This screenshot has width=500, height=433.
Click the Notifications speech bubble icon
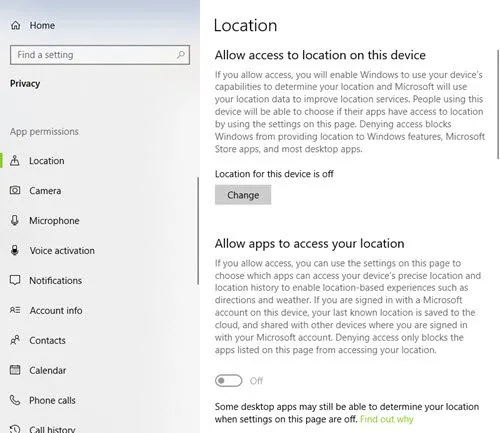point(15,280)
